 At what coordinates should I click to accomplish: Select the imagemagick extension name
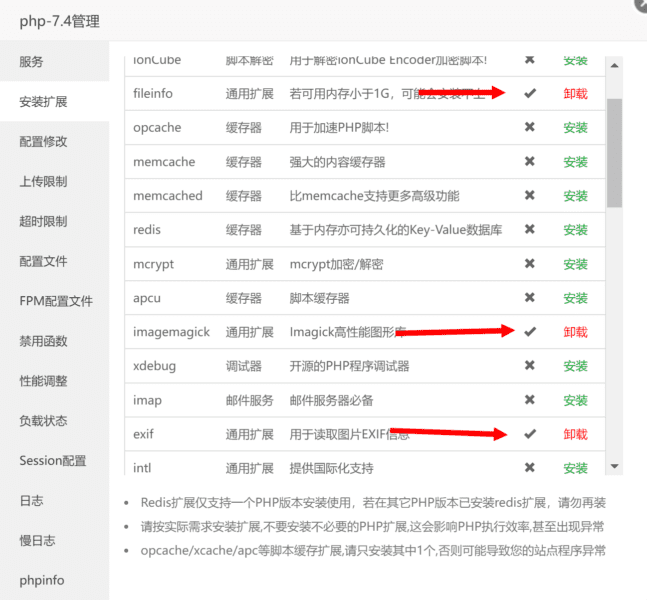pyautogui.click(x=171, y=332)
